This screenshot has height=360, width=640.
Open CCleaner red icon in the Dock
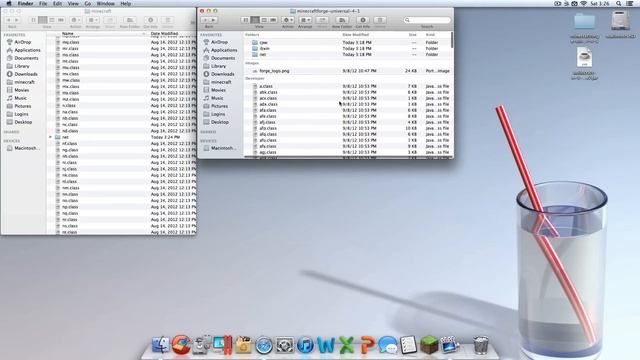coord(181,345)
